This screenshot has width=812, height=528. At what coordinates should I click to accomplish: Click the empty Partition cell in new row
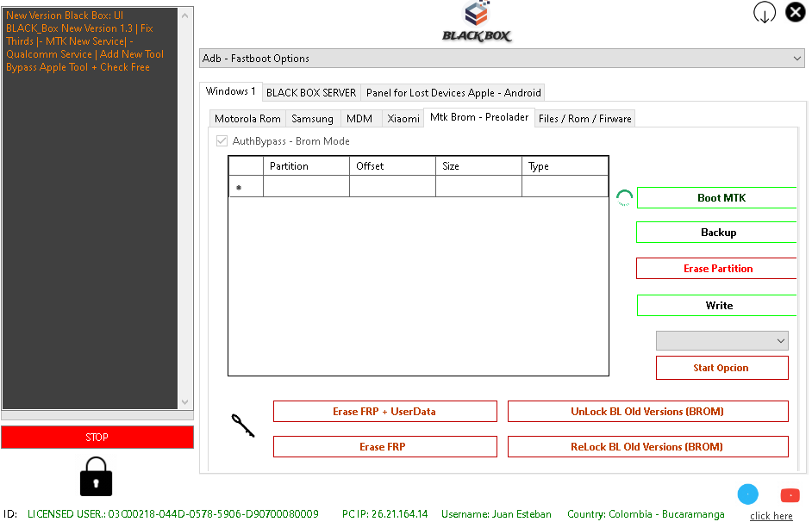tap(306, 186)
